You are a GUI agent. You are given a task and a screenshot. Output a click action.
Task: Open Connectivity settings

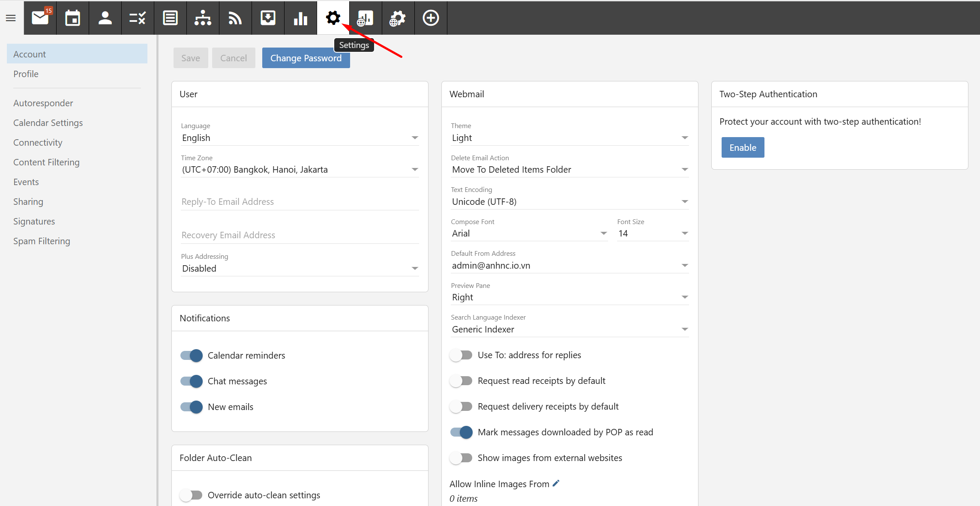tap(77, 142)
